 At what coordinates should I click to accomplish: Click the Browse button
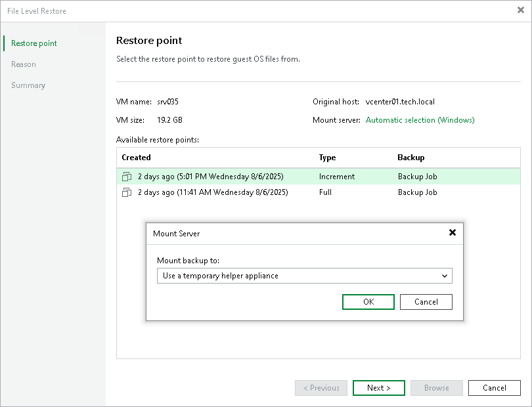click(437, 388)
